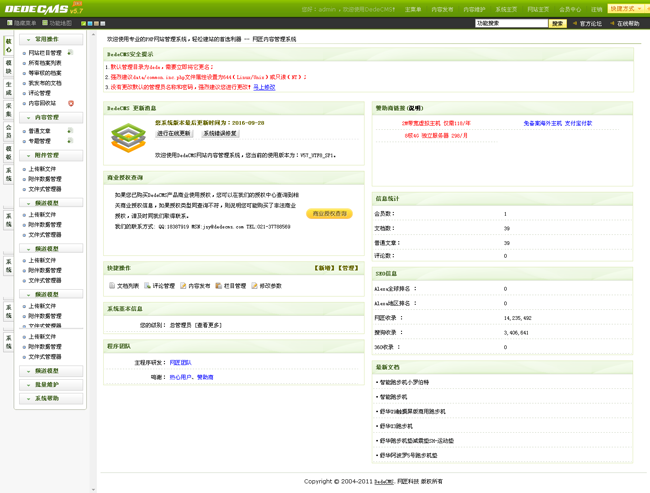Click the arrow icon before 官方论坛
Viewport: 650px width, 493px height.
tap(575, 23)
